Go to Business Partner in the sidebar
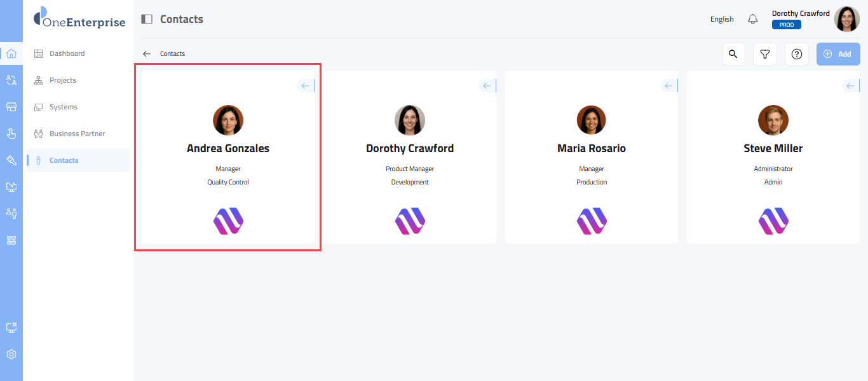 (77, 134)
